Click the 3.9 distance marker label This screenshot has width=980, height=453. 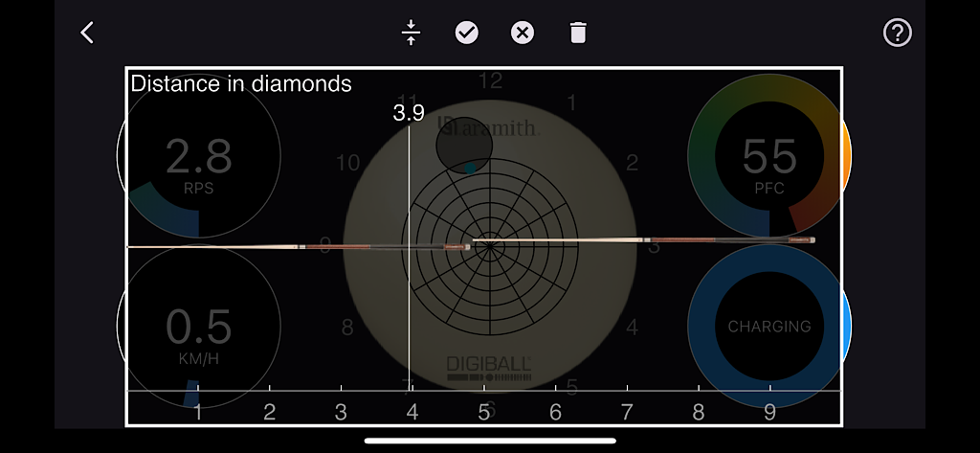tap(409, 113)
